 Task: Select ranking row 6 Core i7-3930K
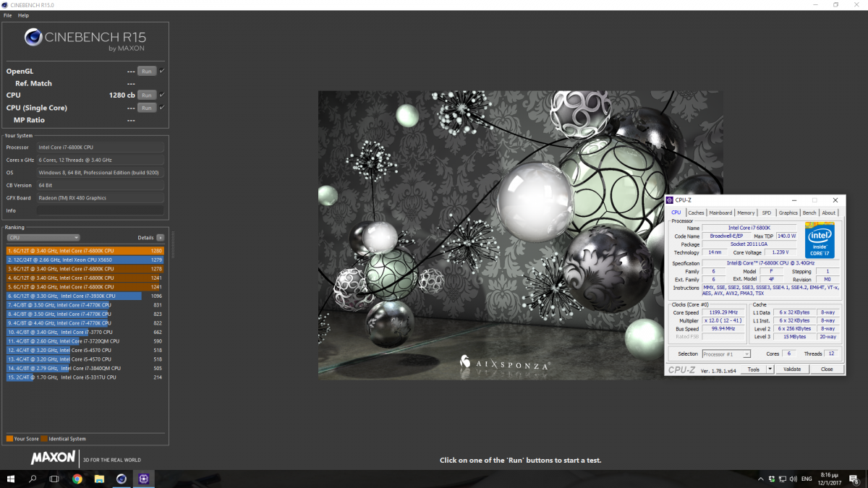click(x=85, y=296)
